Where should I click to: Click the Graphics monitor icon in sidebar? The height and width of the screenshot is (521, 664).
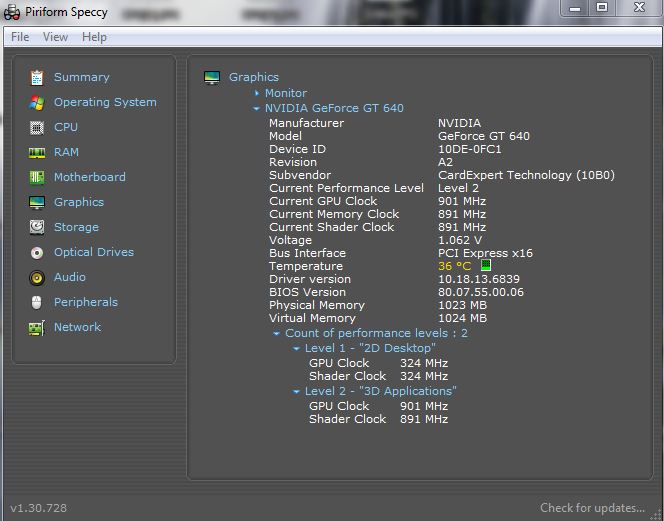click(x=37, y=202)
